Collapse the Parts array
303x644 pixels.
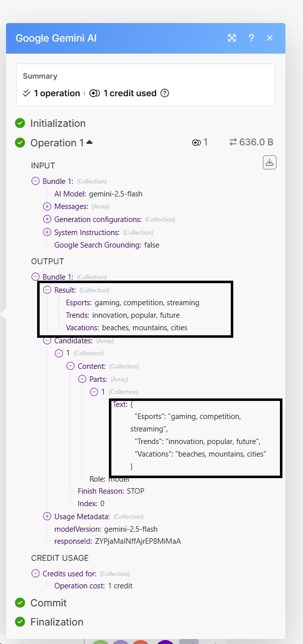(82, 379)
